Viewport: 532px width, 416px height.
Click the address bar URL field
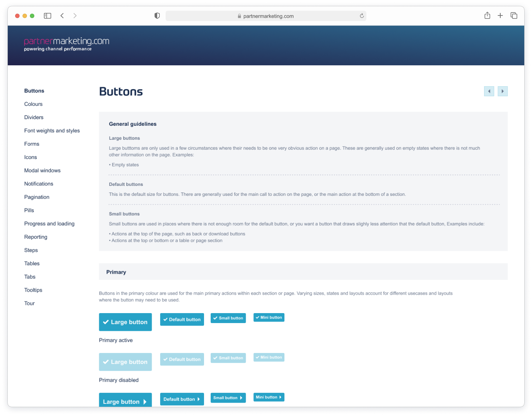click(x=266, y=16)
